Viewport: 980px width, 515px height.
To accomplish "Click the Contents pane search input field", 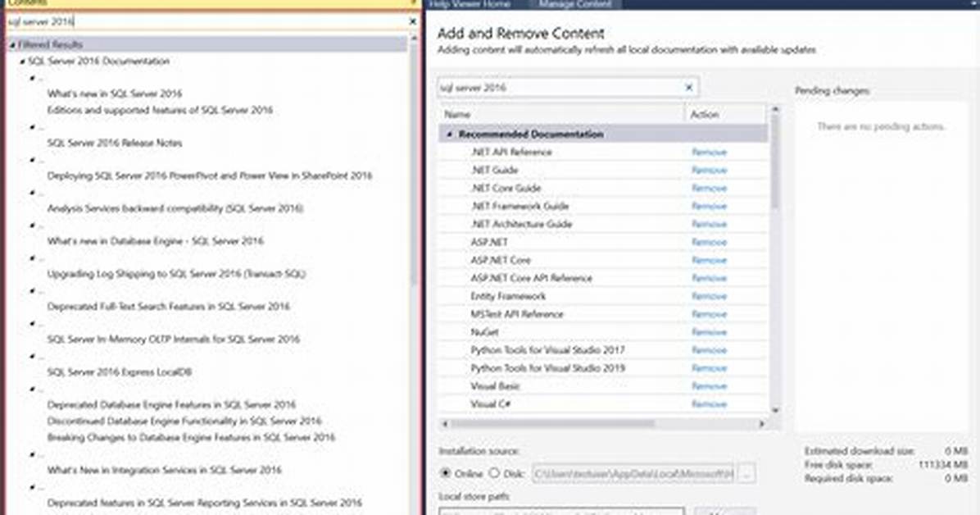I will coord(206,21).
